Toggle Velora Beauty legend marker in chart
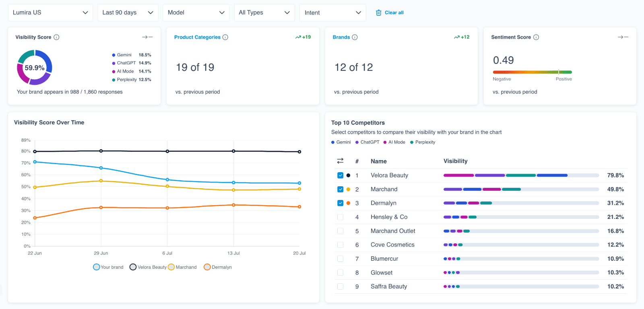Image resolution: width=644 pixels, height=309 pixels. point(133,267)
